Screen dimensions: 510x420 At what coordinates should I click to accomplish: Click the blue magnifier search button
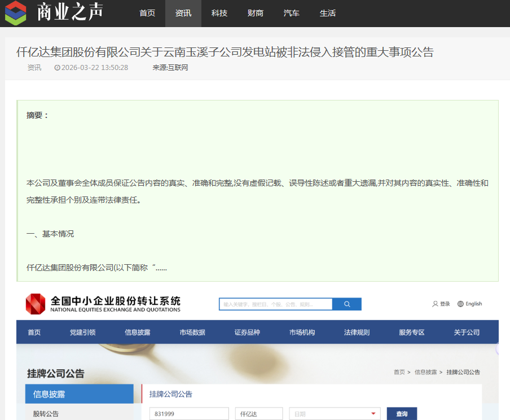click(x=347, y=304)
